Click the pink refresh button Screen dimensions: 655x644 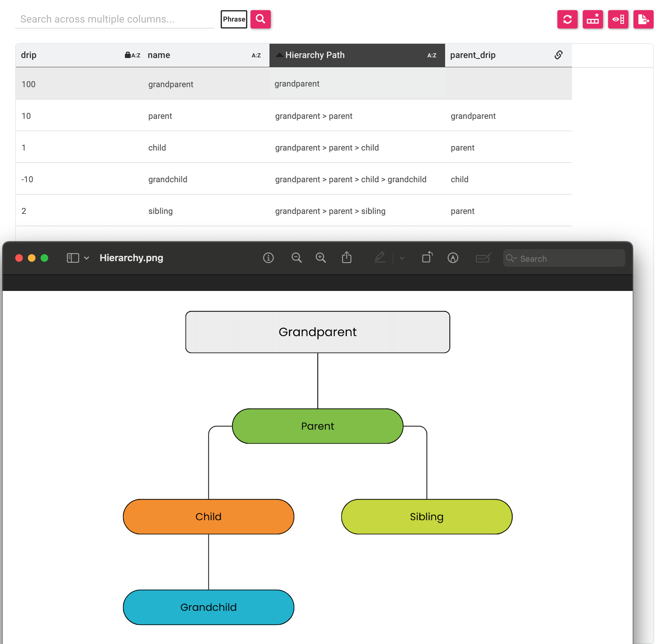tap(567, 19)
